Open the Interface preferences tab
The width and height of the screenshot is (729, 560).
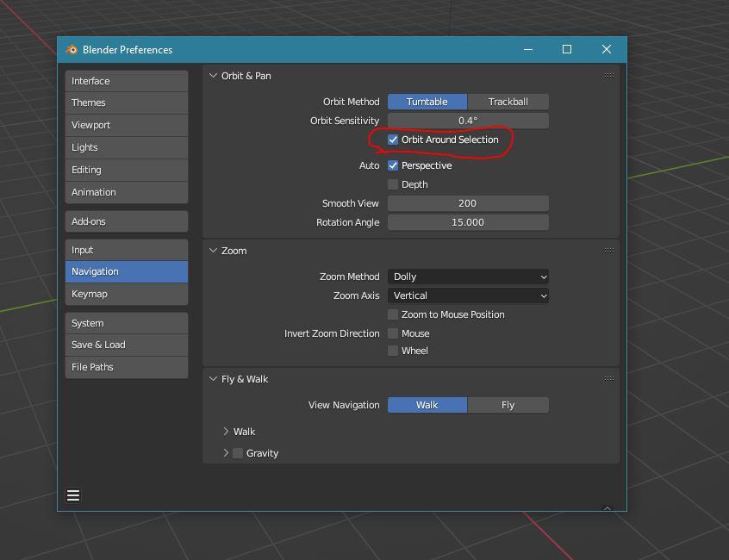(x=127, y=81)
